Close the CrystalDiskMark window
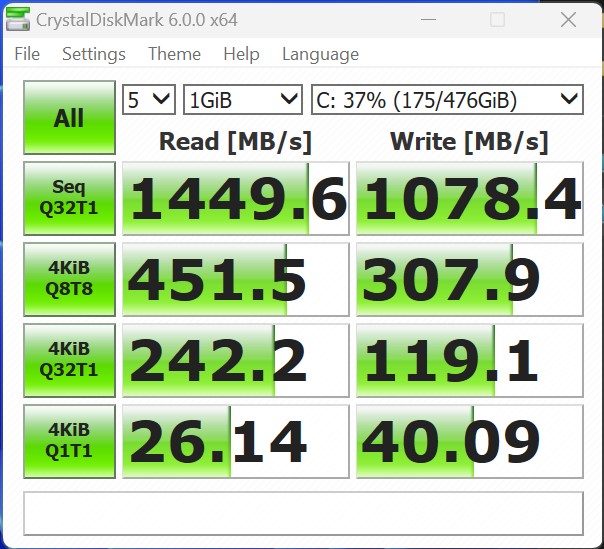This screenshot has width=604, height=549. [x=568, y=19]
